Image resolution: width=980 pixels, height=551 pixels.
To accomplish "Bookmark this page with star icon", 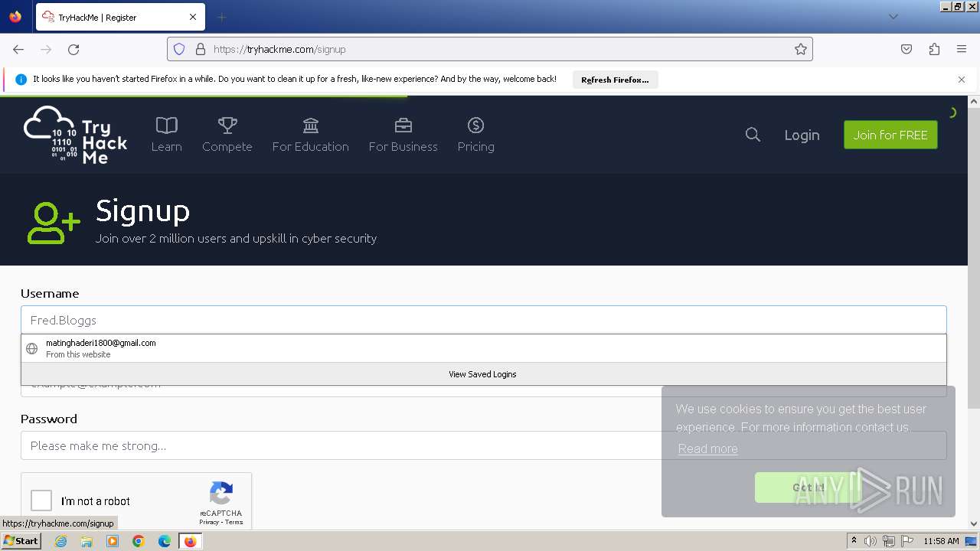I will (801, 49).
